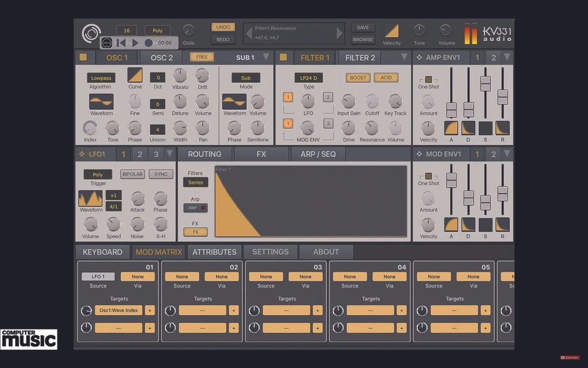Select the Curve waveform icon on OSC 1

coord(135,76)
